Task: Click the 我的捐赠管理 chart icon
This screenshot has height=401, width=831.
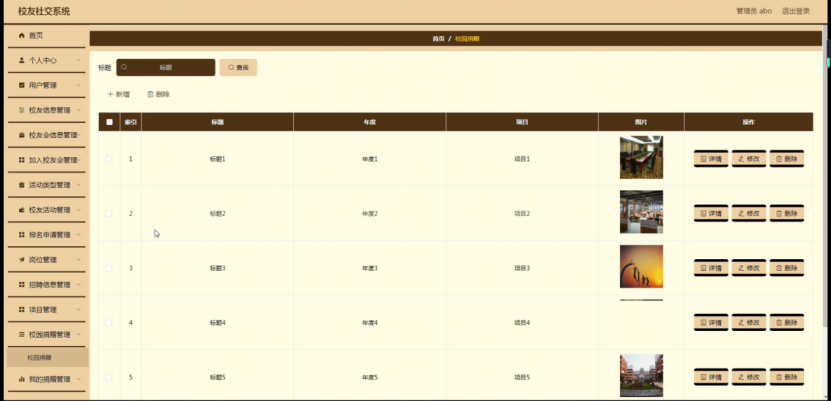Action: (x=22, y=379)
